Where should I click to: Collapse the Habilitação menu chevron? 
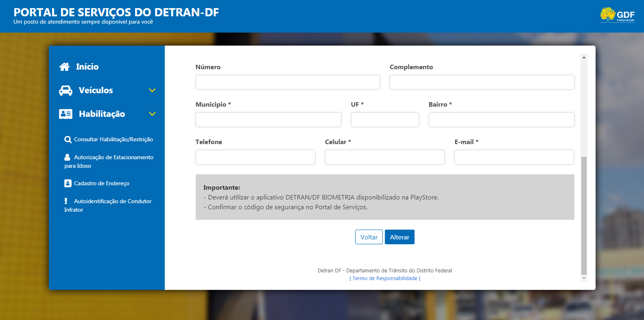pyautogui.click(x=152, y=114)
